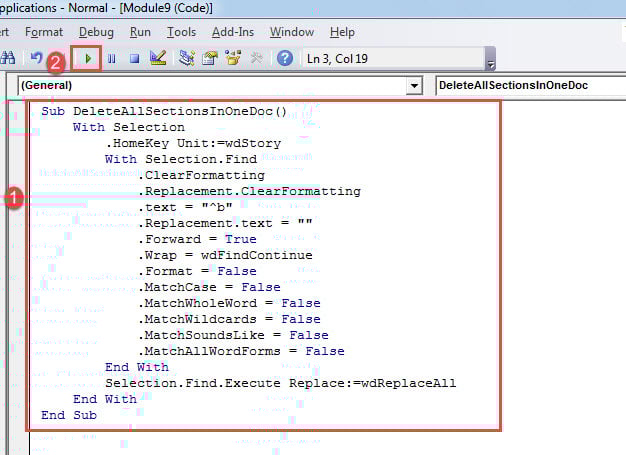The height and width of the screenshot is (455, 626).
Task: Click the End Sub line
Action: 69,415
